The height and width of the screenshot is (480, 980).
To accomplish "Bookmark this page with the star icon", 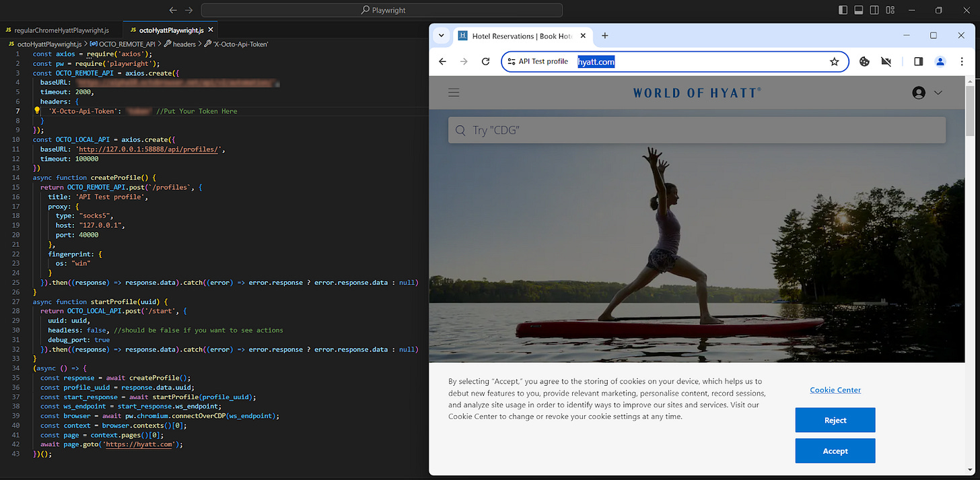I will tap(835, 62).
